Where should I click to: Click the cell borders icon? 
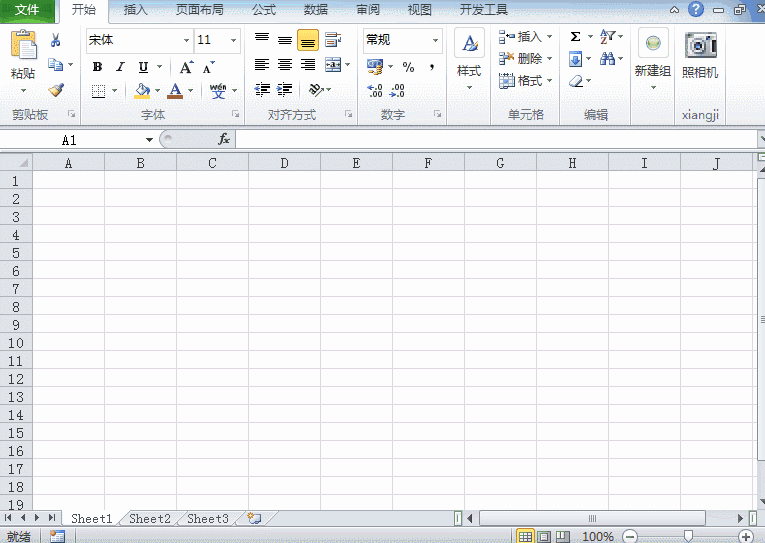[99, 91]
